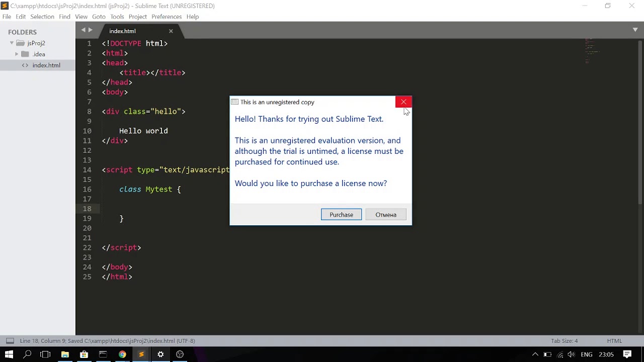Viewport: 644px width, 362px height.
Task: Open Task View from taskbar
Action: tap(45, 354)
